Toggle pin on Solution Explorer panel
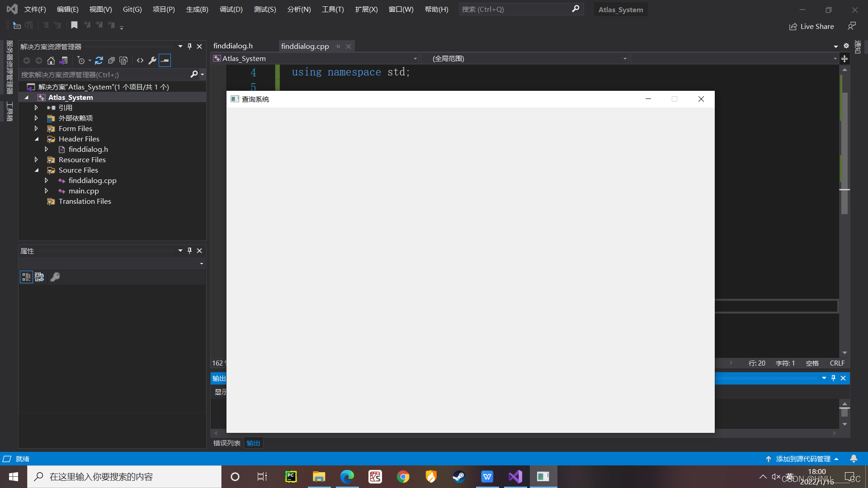The height and width of the screenshot is (488, 868). pos(189,47)
